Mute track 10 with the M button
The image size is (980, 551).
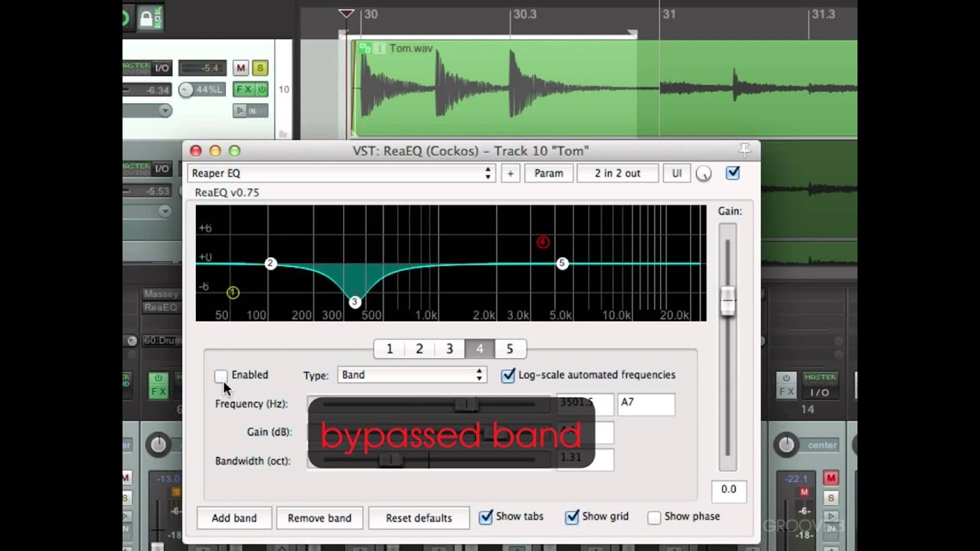(240, 68)
